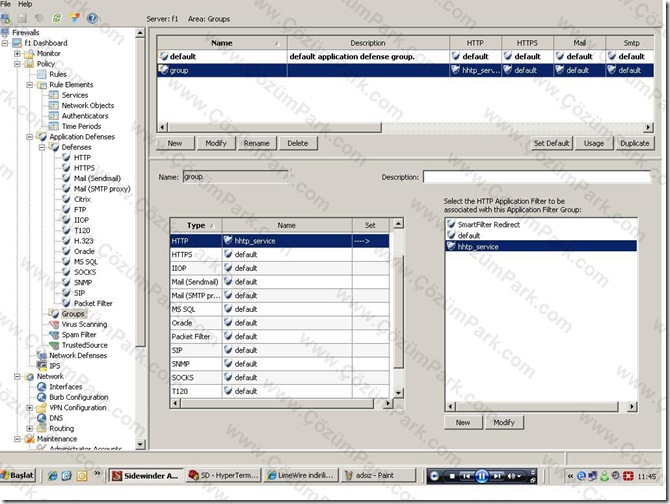The image size is (670, 504).
Task: Click Modify under the filter list
Action: 504,423
